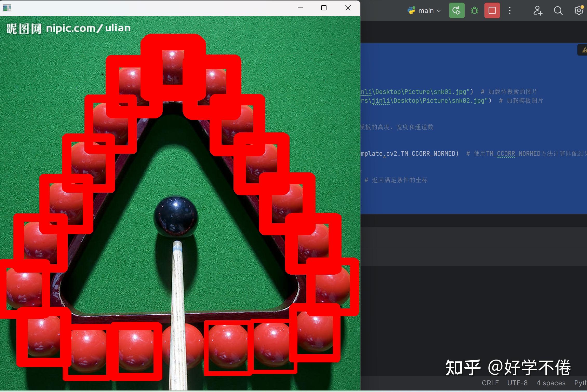The width and height of the screenshot is (587, 392).
Task: Click the black ball in the image
Action: pyautogui.click(x=176, y=216)
